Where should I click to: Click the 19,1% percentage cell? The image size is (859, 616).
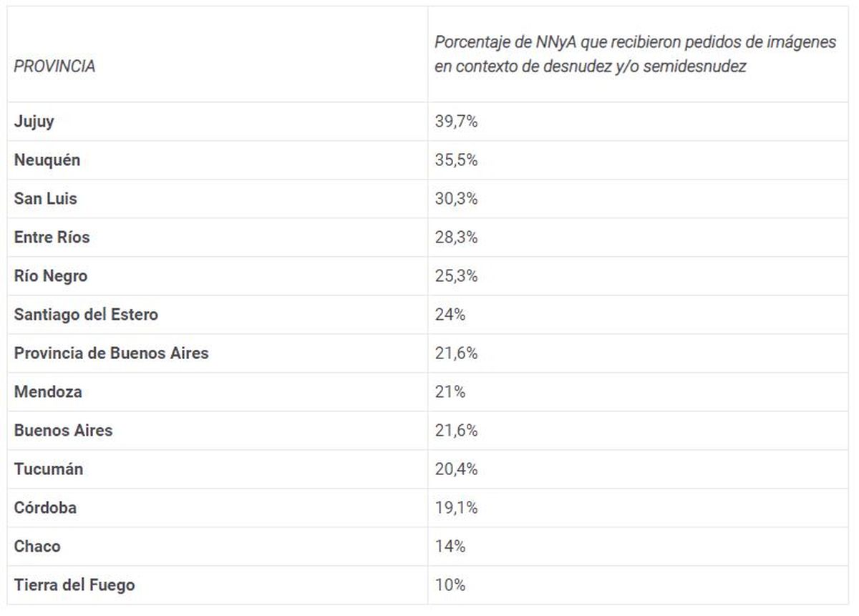click(x=456, y=508)
